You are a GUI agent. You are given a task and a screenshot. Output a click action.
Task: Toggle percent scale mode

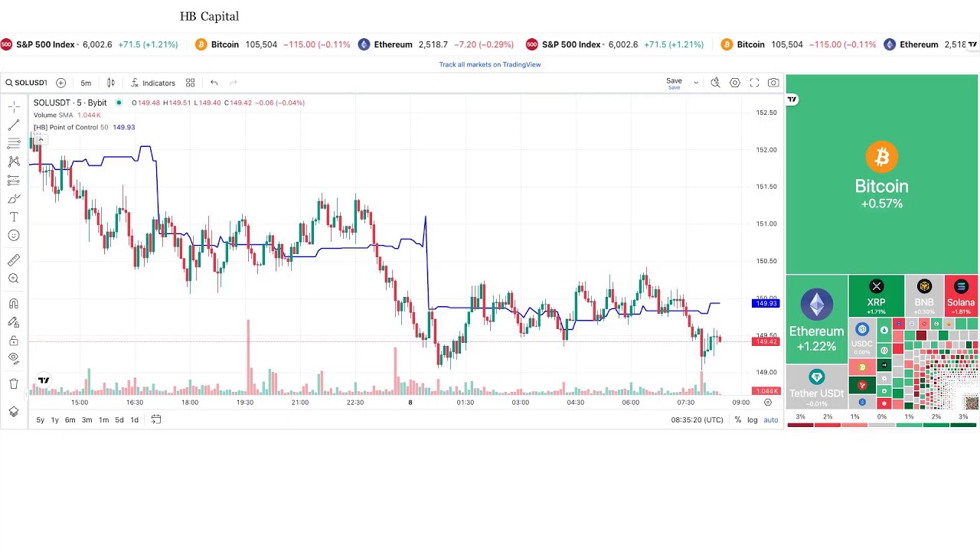738,419
